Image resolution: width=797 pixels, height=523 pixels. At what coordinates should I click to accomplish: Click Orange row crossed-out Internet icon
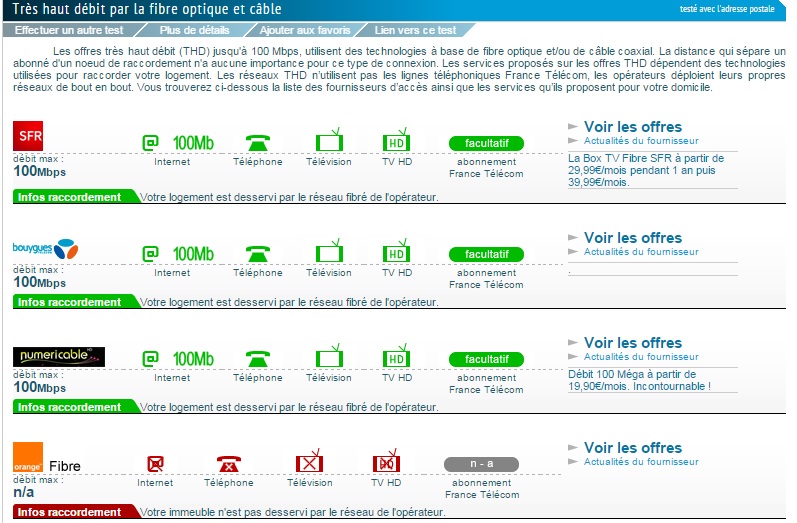[x=156, y=464]
